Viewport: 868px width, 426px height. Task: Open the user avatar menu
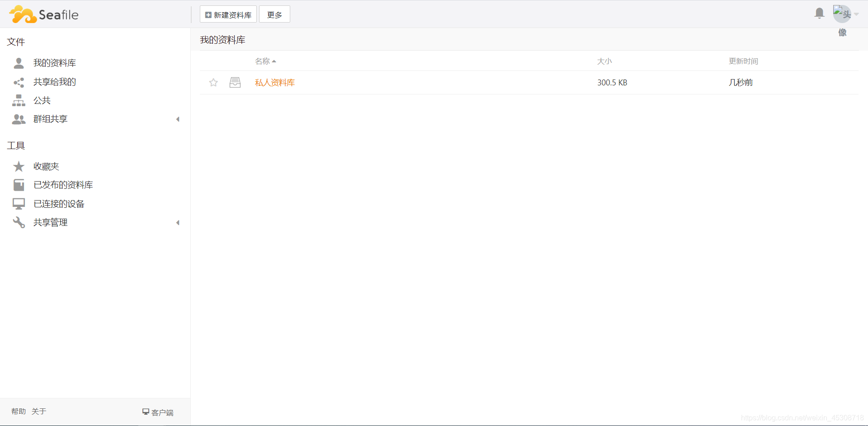point(845,14)
